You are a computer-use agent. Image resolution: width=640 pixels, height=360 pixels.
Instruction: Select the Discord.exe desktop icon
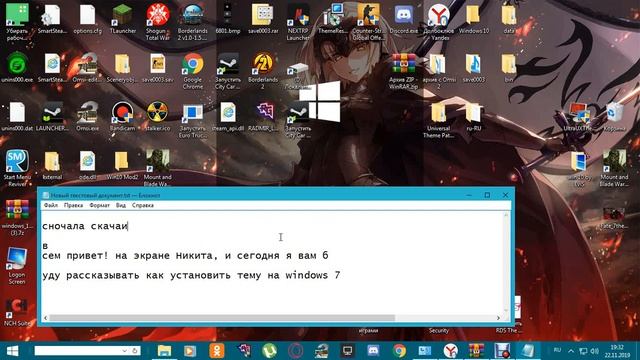(403, 19)
